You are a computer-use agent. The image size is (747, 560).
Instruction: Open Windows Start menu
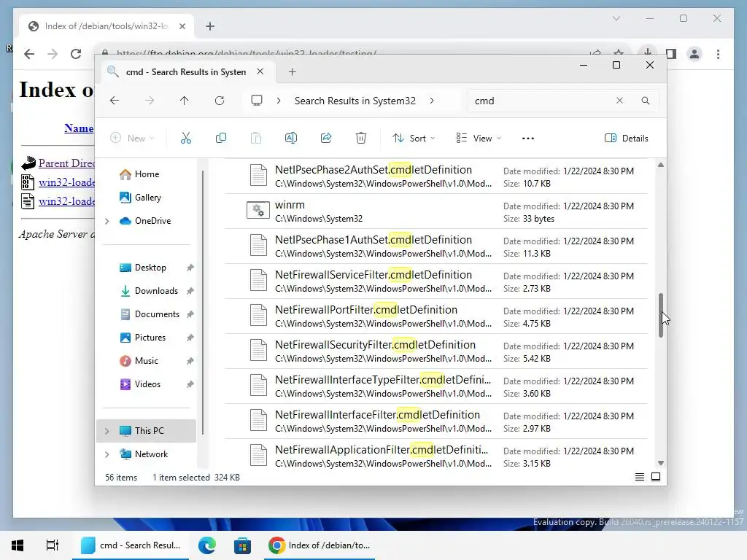(x=18, y=545)
